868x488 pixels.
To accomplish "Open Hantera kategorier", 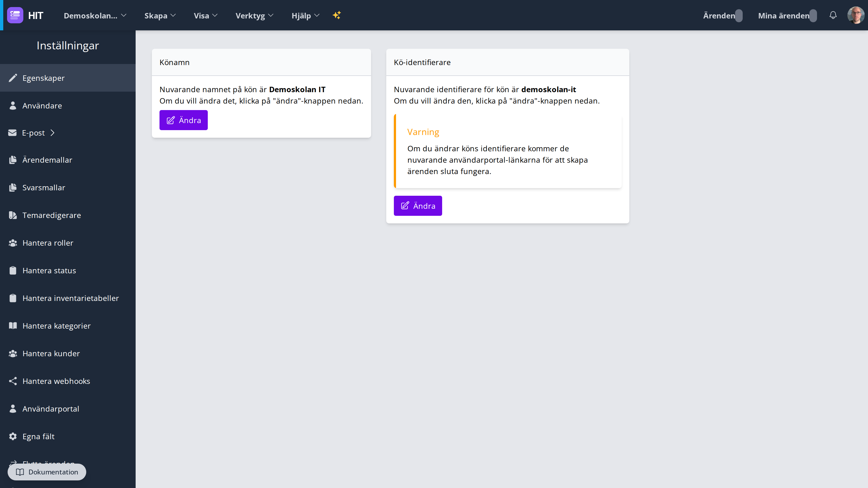I will (x=68, y=326).
